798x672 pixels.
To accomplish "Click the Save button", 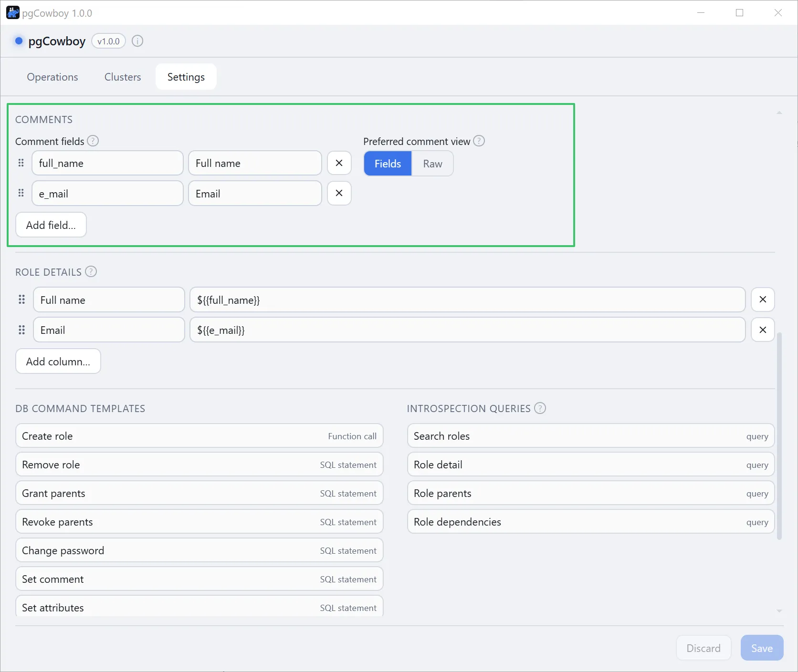I will (762, 648).
